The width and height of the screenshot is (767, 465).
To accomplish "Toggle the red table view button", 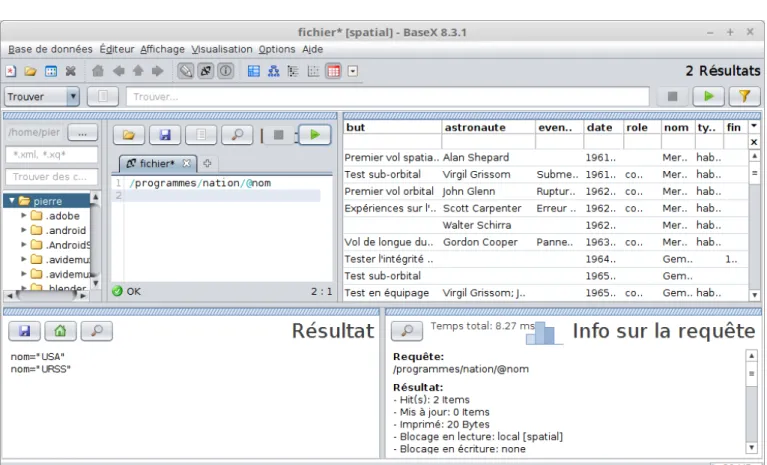I will click(334, 71).
